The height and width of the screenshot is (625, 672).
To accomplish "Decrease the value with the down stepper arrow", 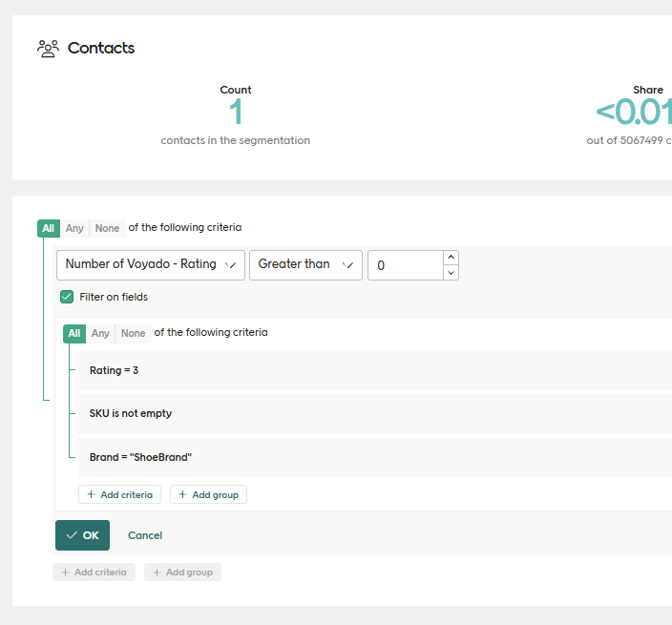I will tap(451, 273).
